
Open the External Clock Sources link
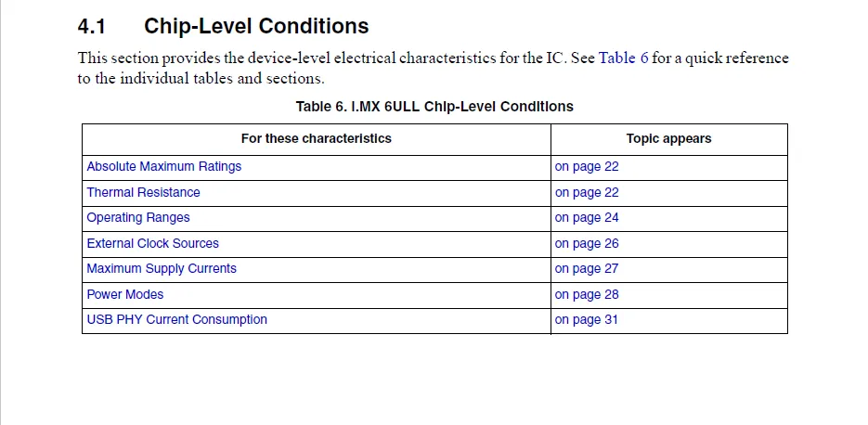[153, 243]
